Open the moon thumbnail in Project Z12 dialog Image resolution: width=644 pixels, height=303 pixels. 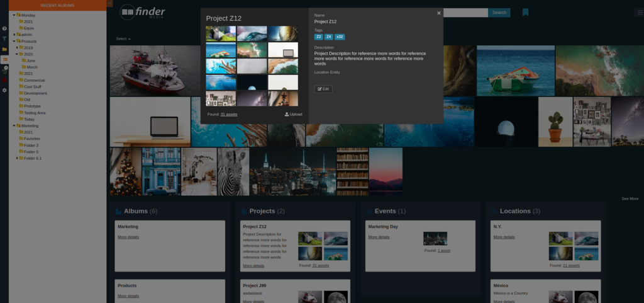[x=252, y=83]
